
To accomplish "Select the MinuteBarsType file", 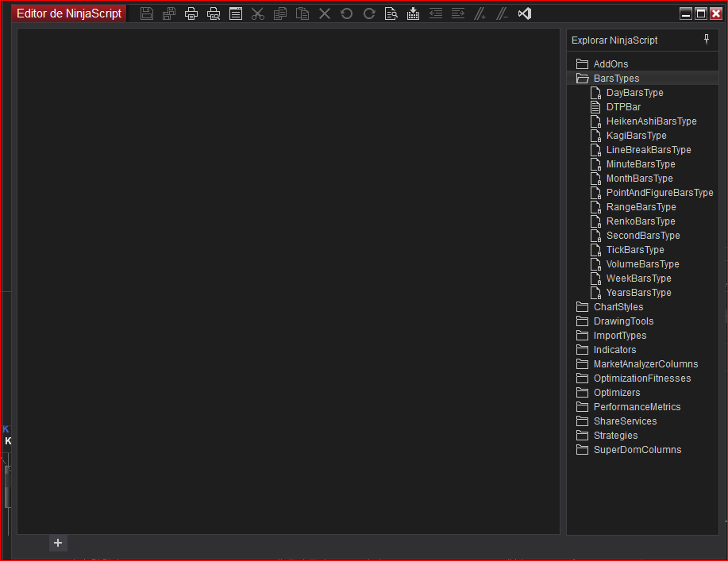I will click(633, 164).
